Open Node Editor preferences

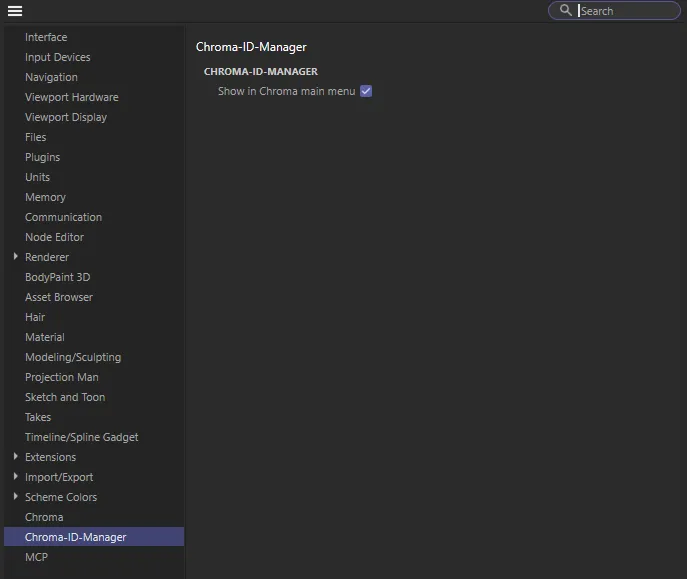click(54, 237)
